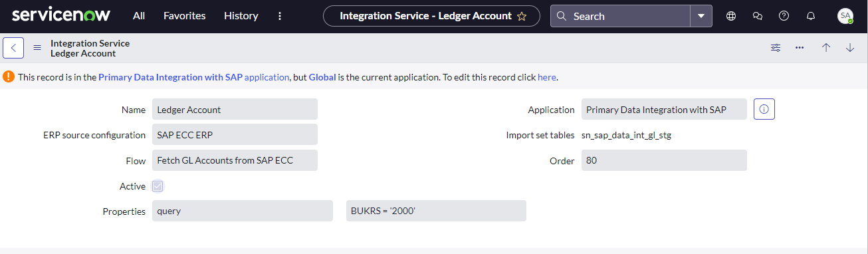Open the Favorites menu

pos(185,16)
